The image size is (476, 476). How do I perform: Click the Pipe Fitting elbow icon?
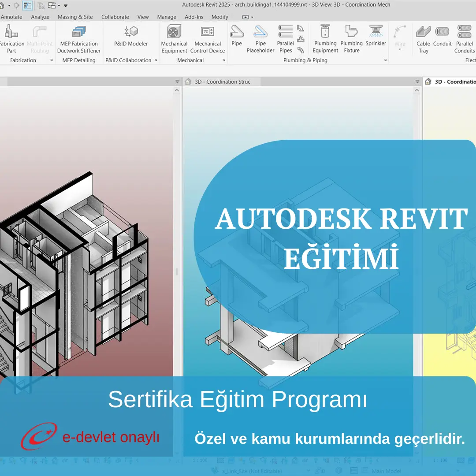coord(301,29)
